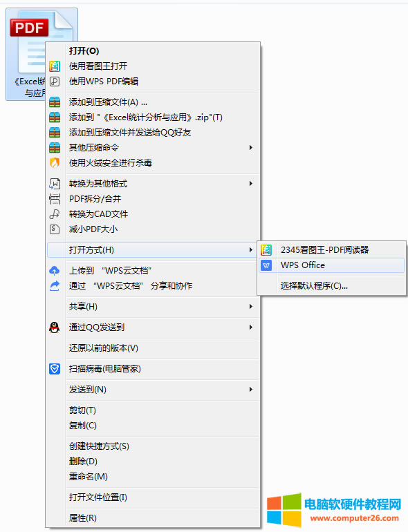Click the cloud upload icon beside 上传到WPS云文档

click(x=55, y=271)
